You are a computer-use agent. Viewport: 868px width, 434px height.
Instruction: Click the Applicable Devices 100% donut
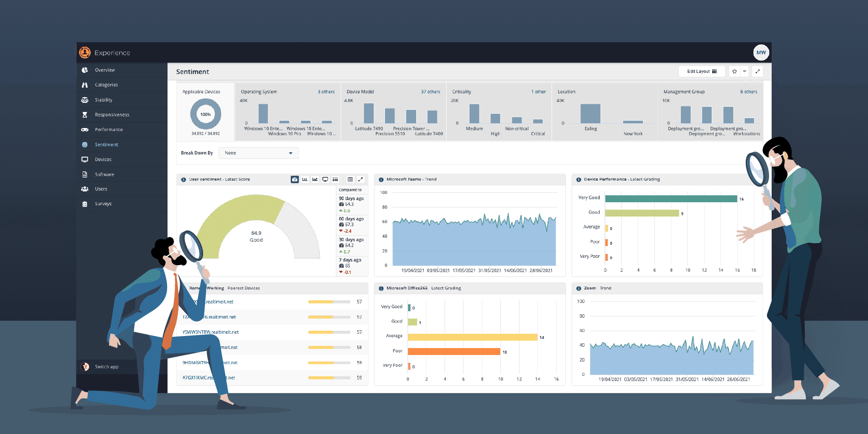(206, 114)
